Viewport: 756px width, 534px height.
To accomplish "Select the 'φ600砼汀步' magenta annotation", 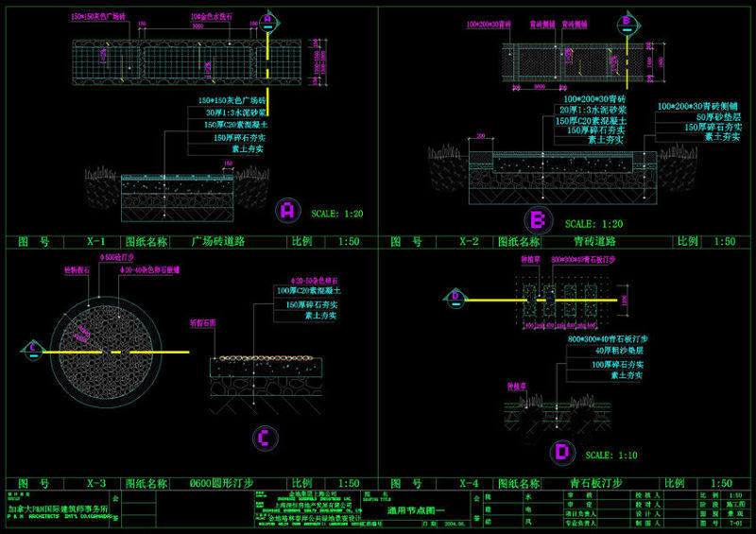I will [x=116, y=258].
